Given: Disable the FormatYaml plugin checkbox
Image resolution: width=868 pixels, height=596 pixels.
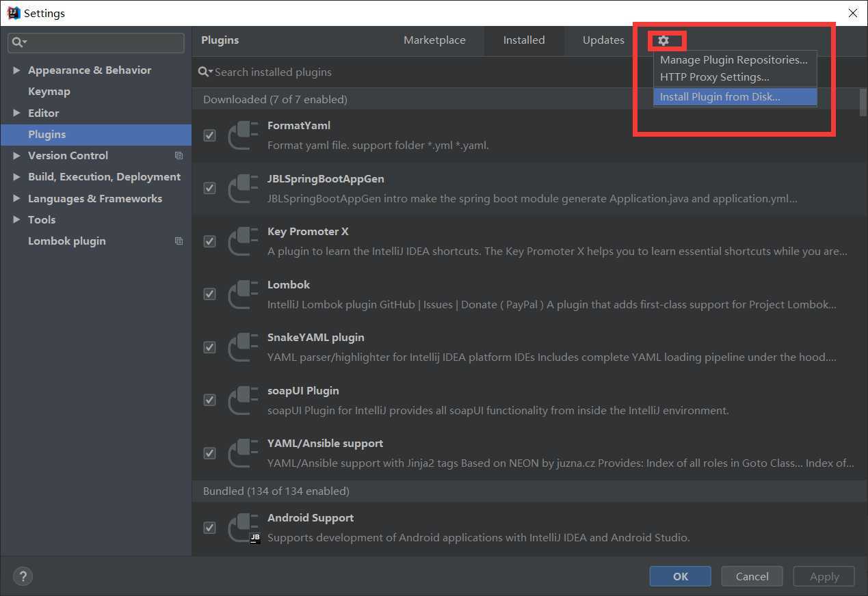Looking at the screenshot, I should 210,135.
